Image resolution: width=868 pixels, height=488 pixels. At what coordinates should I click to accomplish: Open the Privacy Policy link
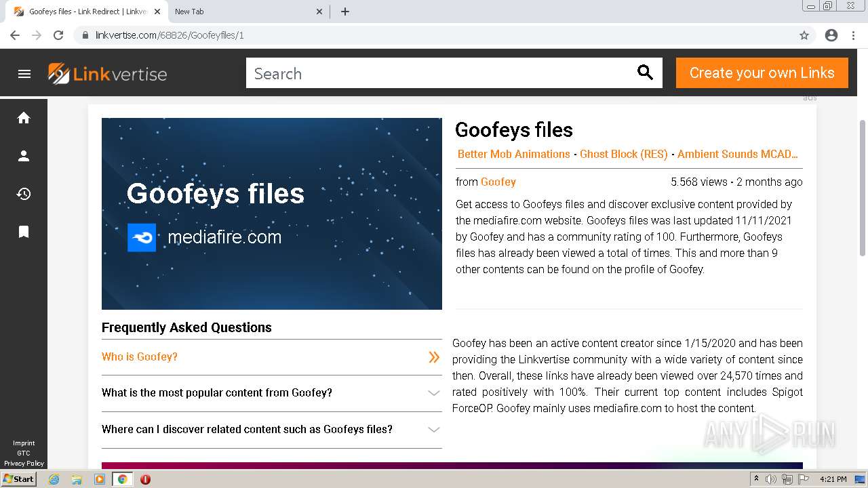tap(24, 464)
